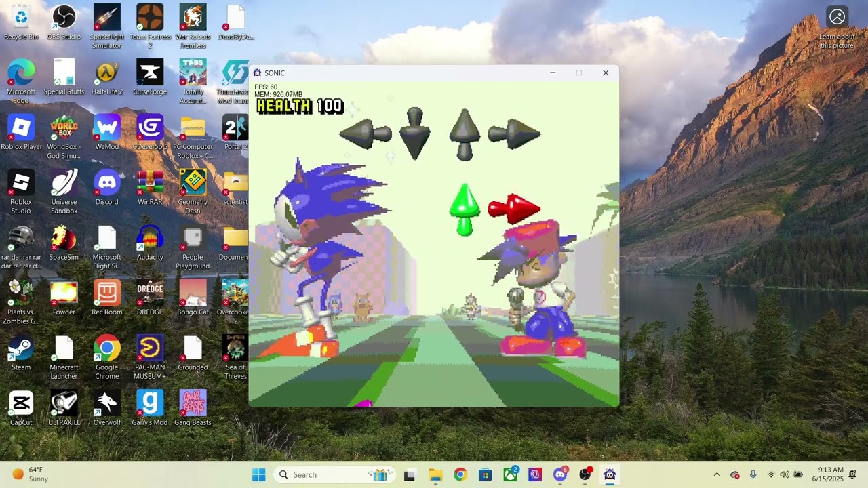Click the gray right arrow receptor in SONIC

click(x=514, y=134)
